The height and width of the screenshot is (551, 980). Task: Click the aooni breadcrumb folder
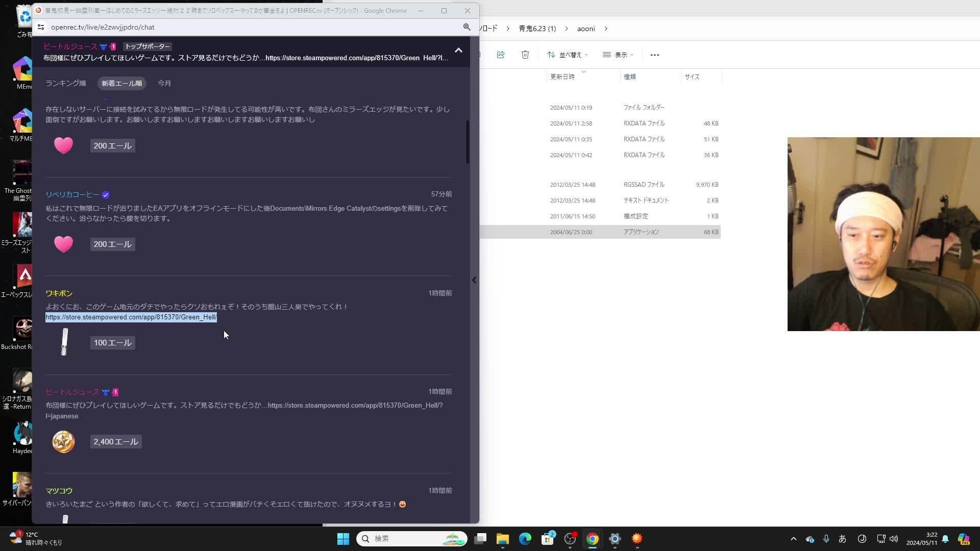pyautogui.click(x=585, y=29)
